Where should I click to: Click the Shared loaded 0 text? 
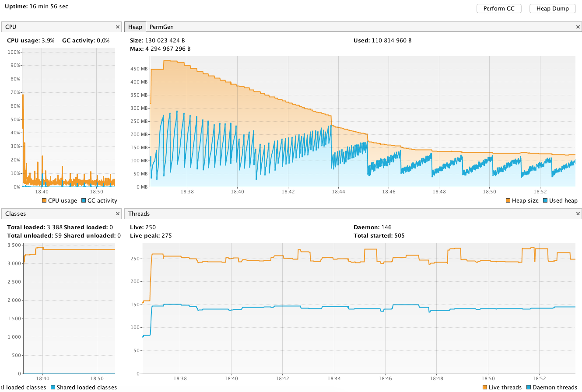[x=88, y=227]
